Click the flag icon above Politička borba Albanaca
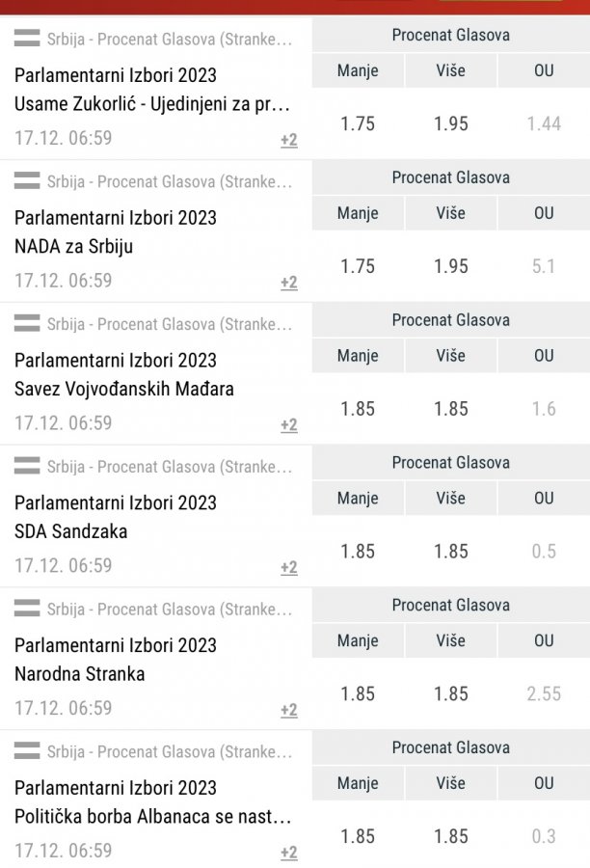The image size is (590, 868). point(27,751)
